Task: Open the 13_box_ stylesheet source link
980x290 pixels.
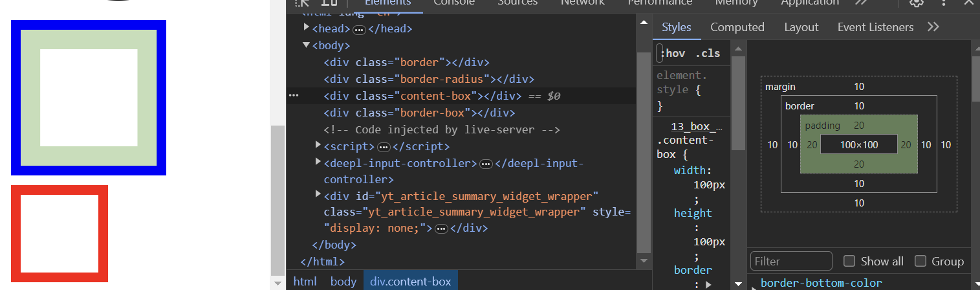Action: [x=697, y=126]
